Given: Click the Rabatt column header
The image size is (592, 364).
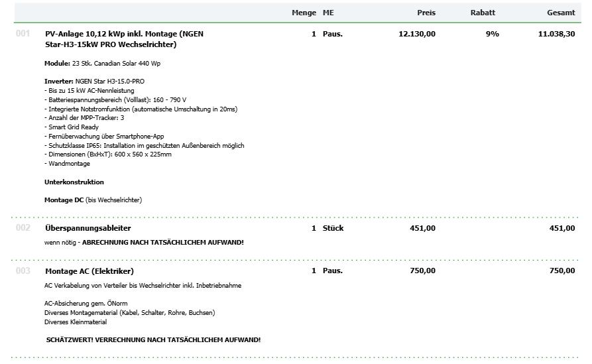Looking at the screenshot, I should (482, 13).
